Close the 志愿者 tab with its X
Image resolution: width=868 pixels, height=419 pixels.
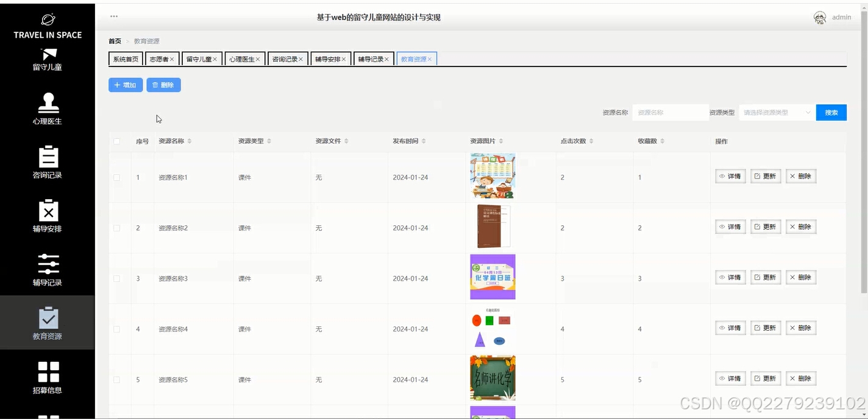click(173, 59)
